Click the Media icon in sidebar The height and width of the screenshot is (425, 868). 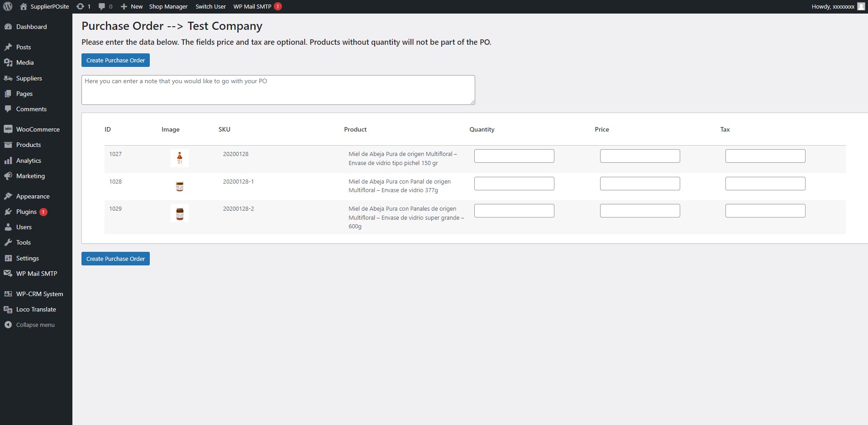8,62
